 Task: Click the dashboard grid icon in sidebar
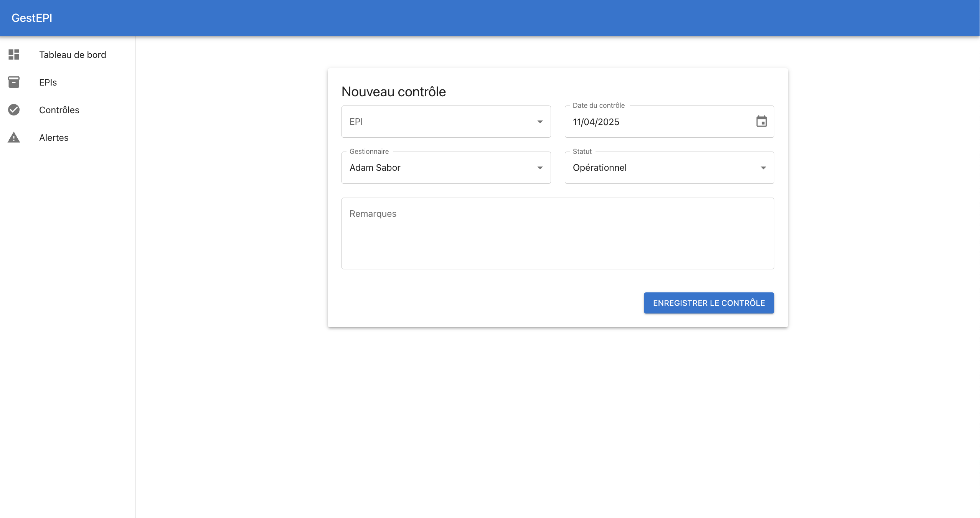14,54
